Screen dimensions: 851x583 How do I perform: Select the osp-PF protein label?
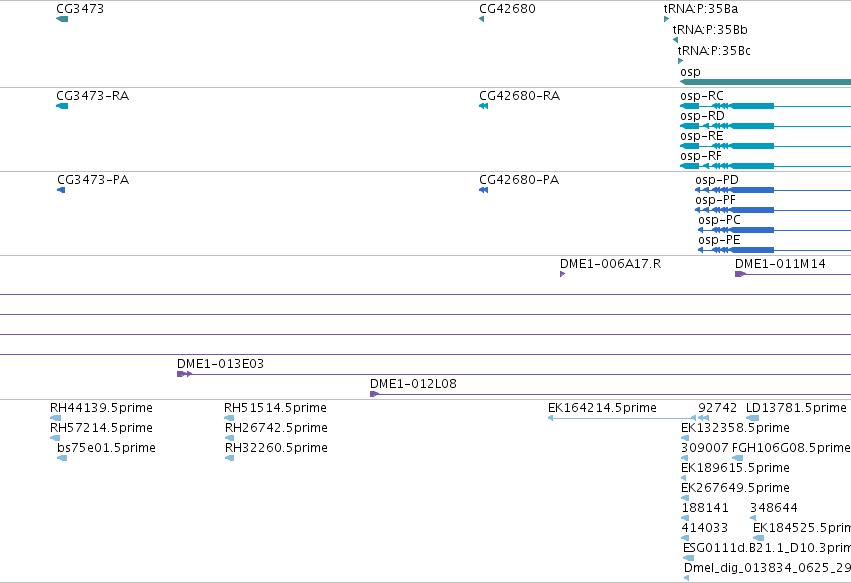coord(715,200)
